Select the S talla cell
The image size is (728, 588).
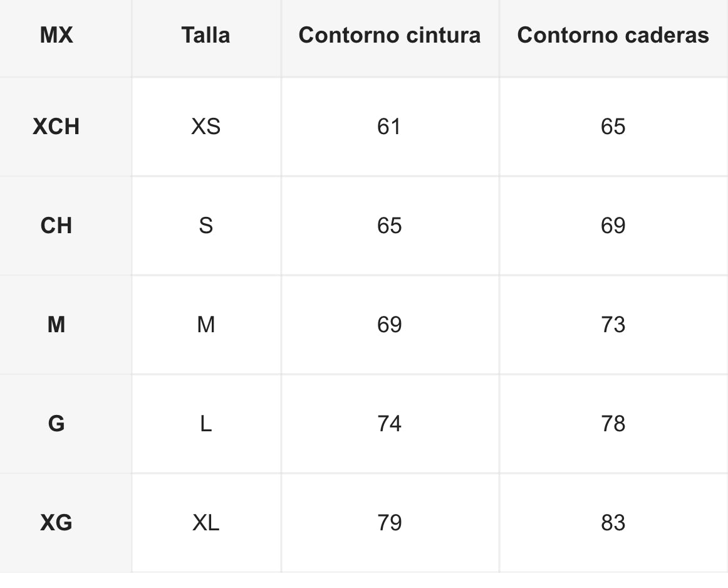click(x=205, y=226)
